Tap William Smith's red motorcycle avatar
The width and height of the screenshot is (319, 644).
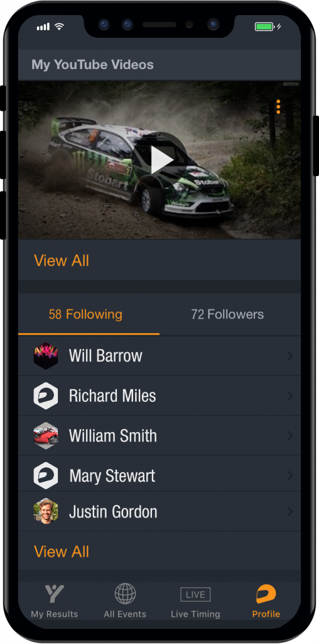(x=45, y=435)
